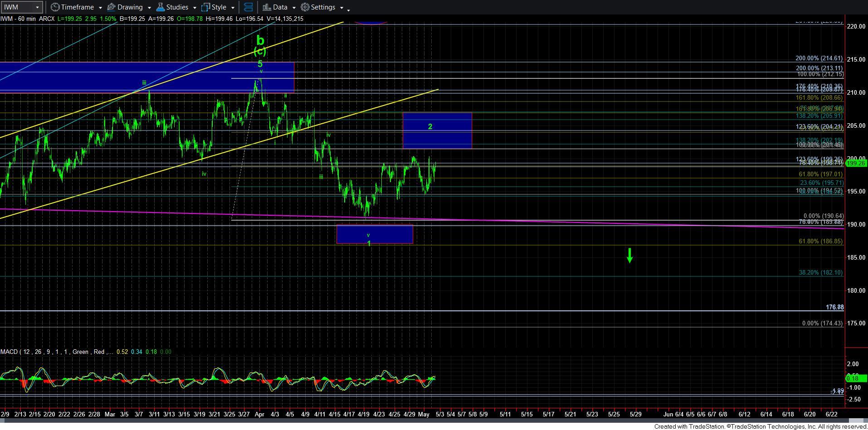
Task: Select the blue wave 2 target box
Action: pyautogui.click(x=437, y=130)
